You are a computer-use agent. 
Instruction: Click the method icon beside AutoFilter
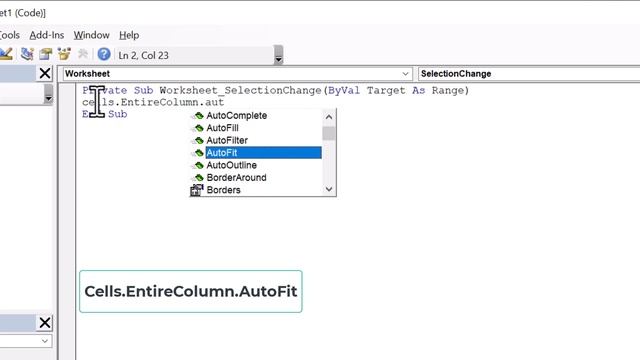tap(198, 141)
